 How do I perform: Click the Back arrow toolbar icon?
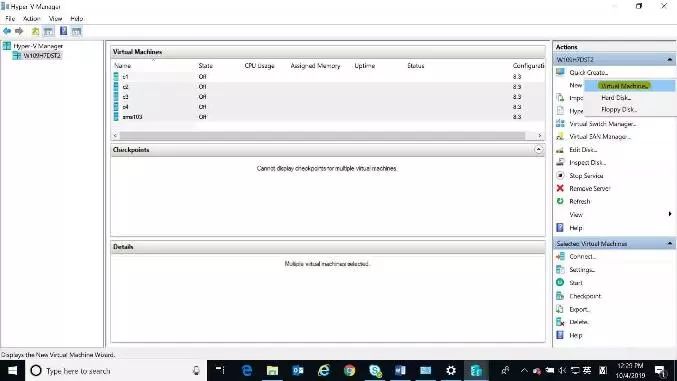tap(7, 31)
